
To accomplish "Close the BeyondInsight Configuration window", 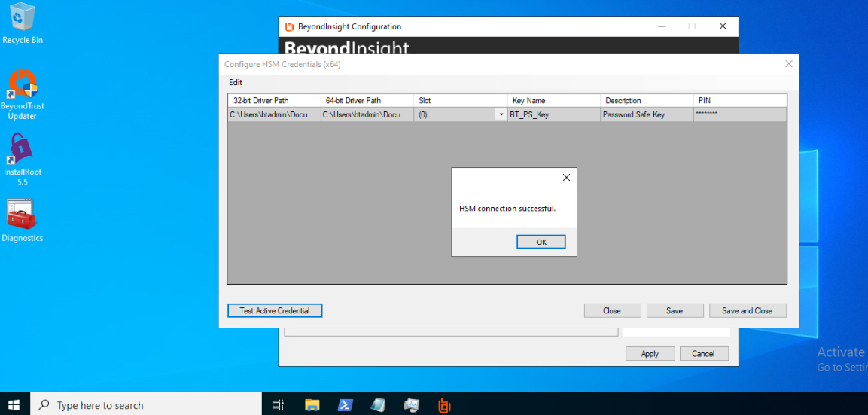I will pos(723,26).
